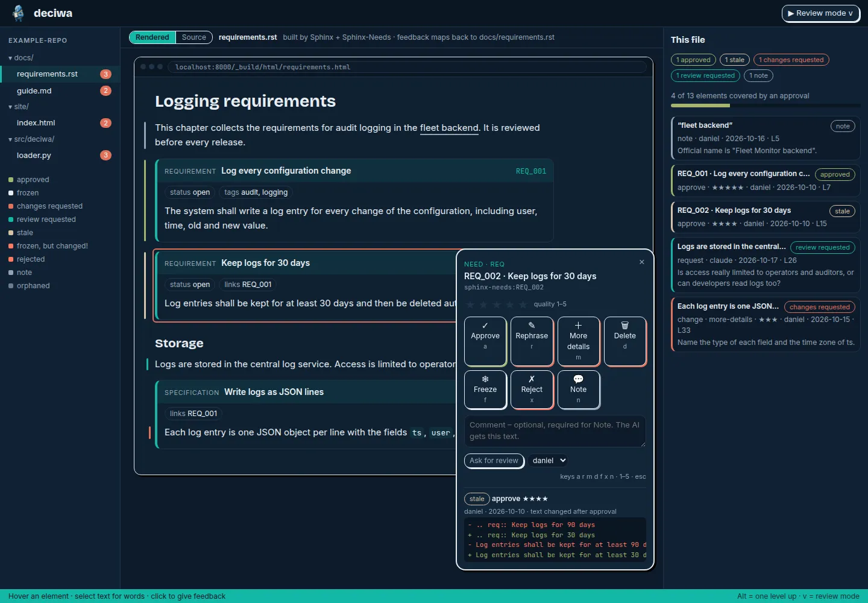
Task: Click the REQ_001 id label
Action: coord(531,171)
